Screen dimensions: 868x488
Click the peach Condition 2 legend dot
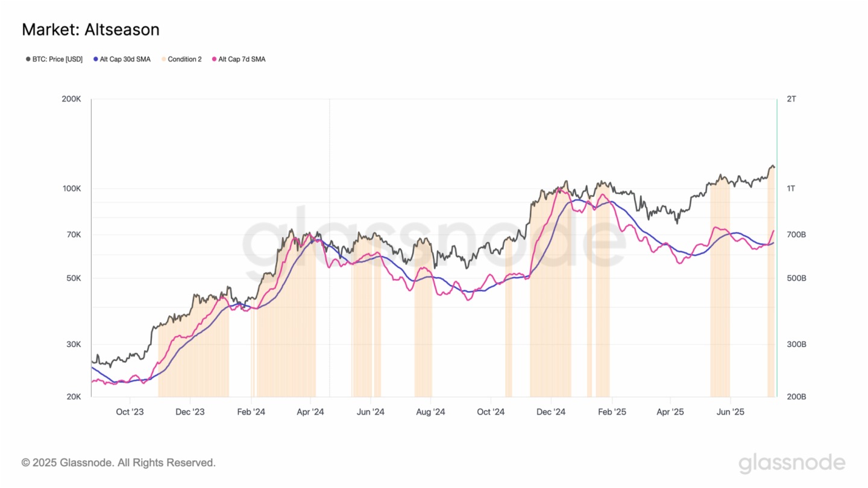pyautogui.click(x=163, y=59)
